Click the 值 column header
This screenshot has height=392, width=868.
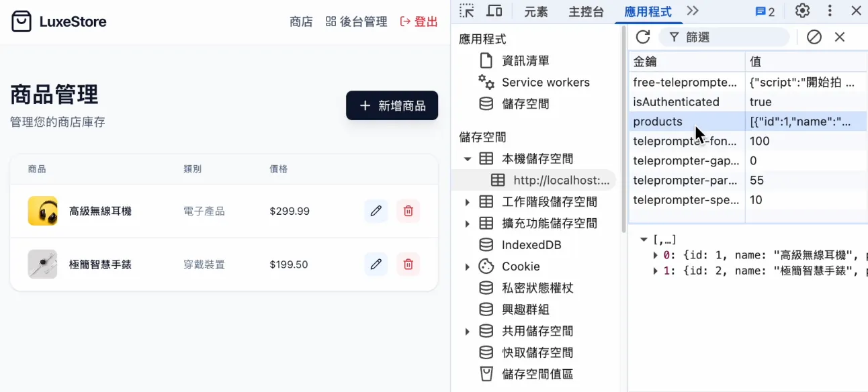806,61
